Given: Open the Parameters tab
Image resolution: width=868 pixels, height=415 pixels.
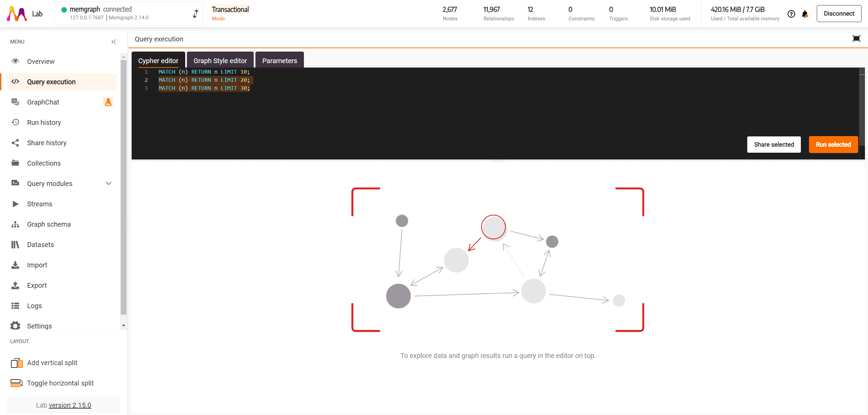Looking at the screenshot, I should click(x=279, y=61).
